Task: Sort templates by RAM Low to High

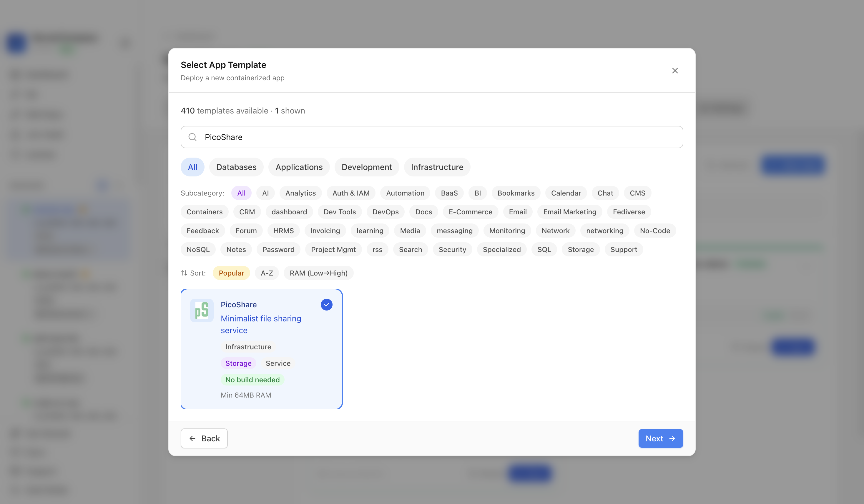Action: point(318,273)
